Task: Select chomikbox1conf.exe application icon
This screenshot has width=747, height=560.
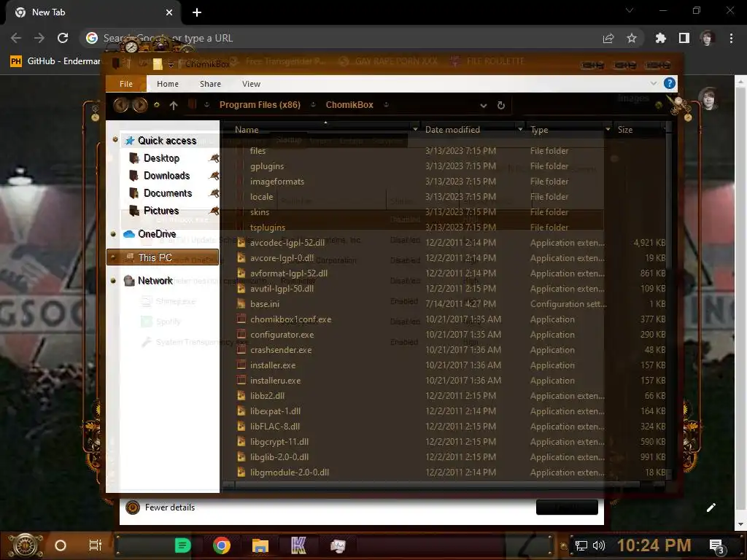Action: (x=241, y=319)
